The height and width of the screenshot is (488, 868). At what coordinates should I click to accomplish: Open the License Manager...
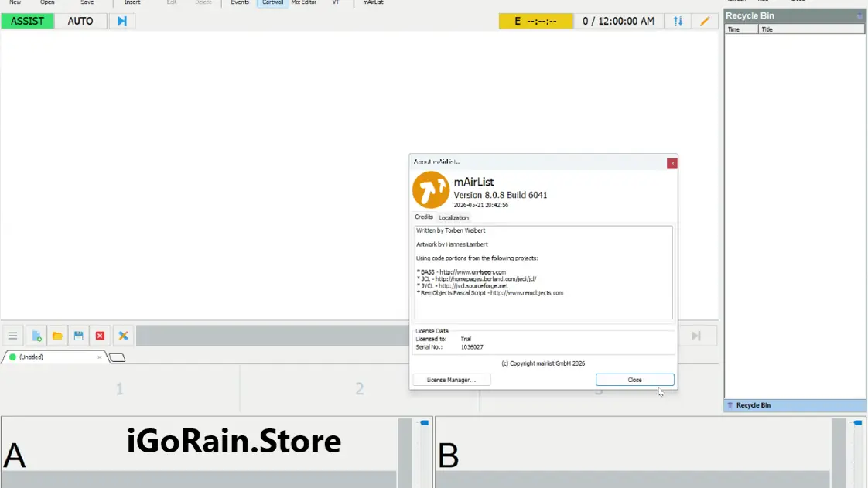click(451, 380)
